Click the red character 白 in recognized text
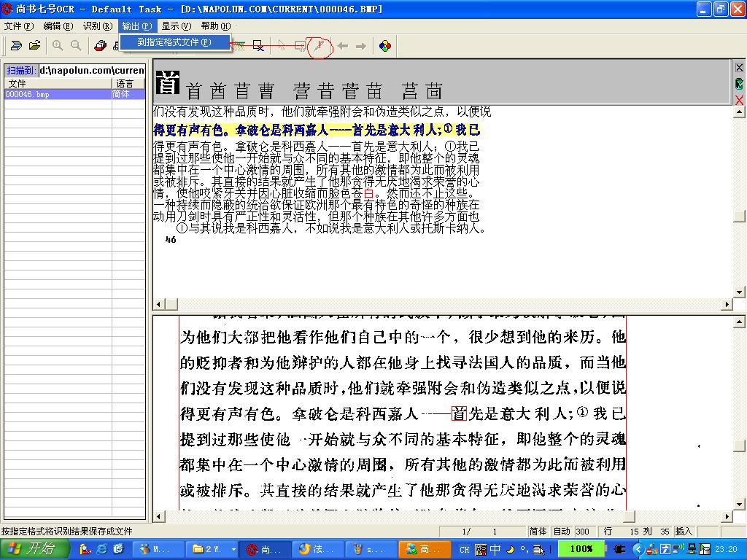The width and height of the screenshot is (747, 560). click(x=368, y=192)
